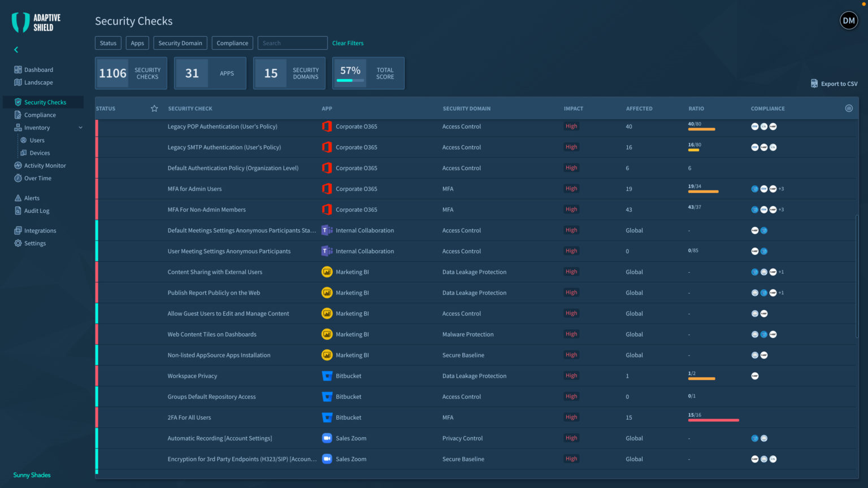
Task: Open the Integrations icon
Action: click(x=18, y=230)
